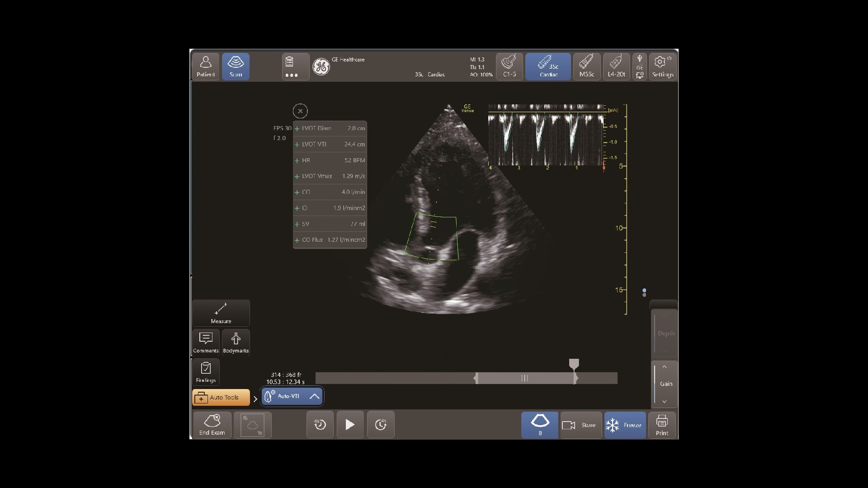Open the Comments annotation tool

(x=206, y=343)
